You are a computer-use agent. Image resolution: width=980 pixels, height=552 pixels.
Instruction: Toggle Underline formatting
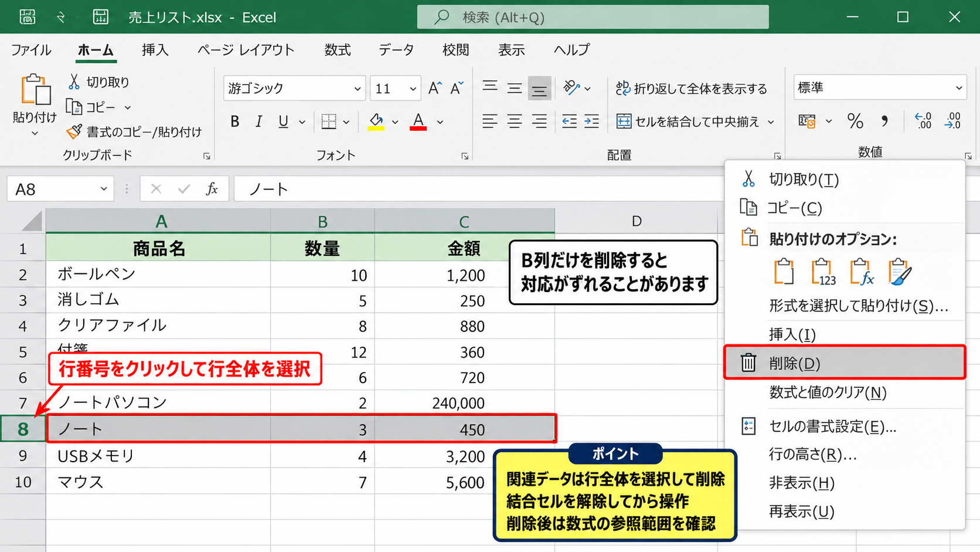283,121
